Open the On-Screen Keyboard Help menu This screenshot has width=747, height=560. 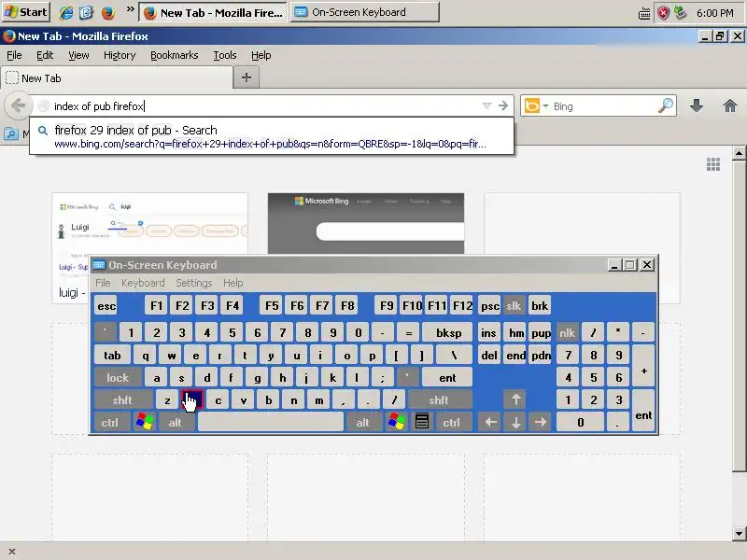(233, 283)
